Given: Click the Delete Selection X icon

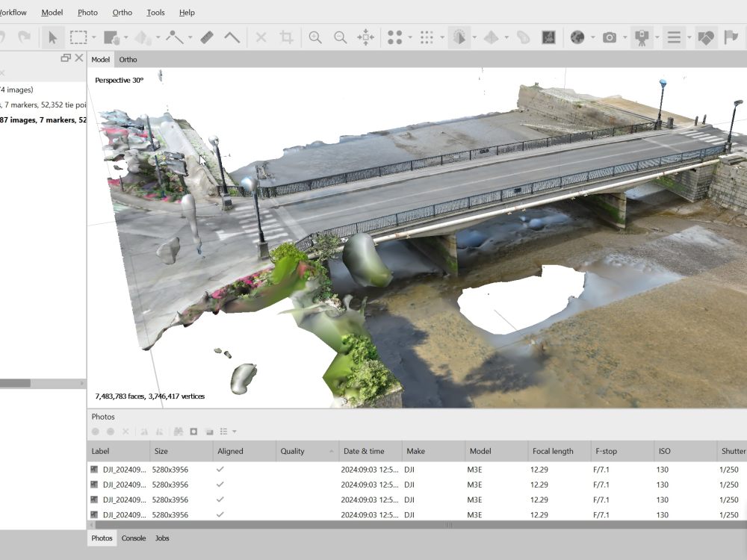Looking at the screenshot, I should click(261, 37).
